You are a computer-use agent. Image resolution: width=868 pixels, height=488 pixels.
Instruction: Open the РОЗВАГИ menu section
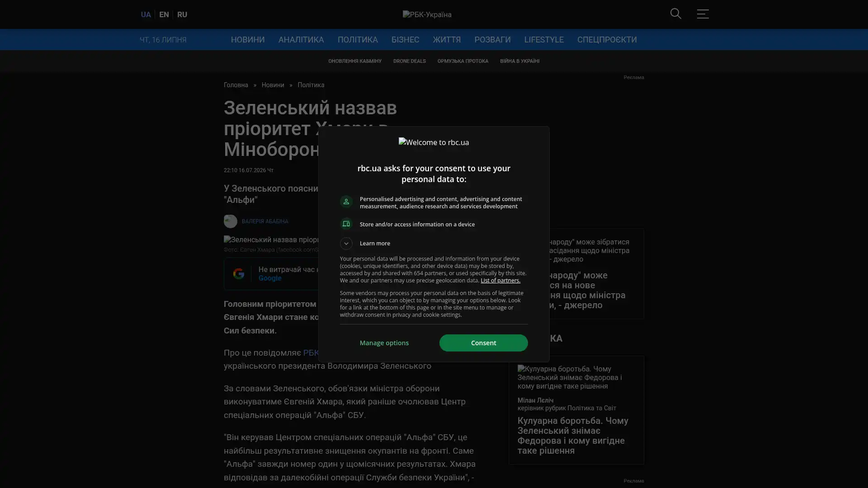point(492,40)
